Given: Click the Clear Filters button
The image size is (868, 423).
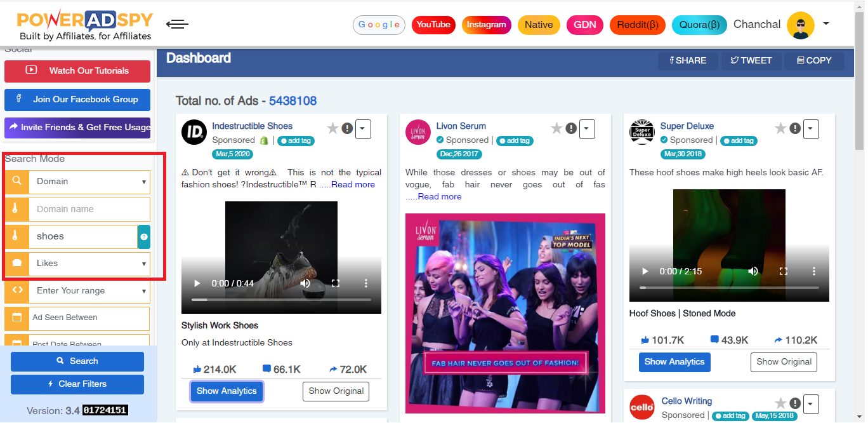Looking at the screenshot, I should pos(77,384).
